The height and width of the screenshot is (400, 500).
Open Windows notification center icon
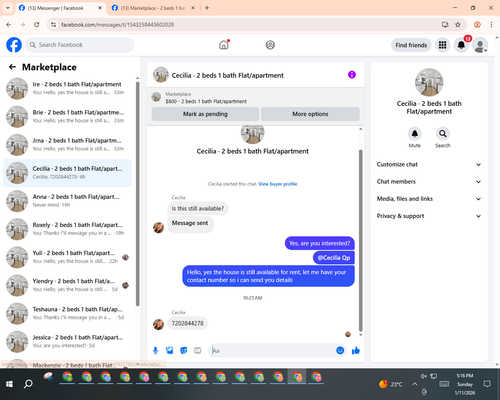click(x=487, y=384)
